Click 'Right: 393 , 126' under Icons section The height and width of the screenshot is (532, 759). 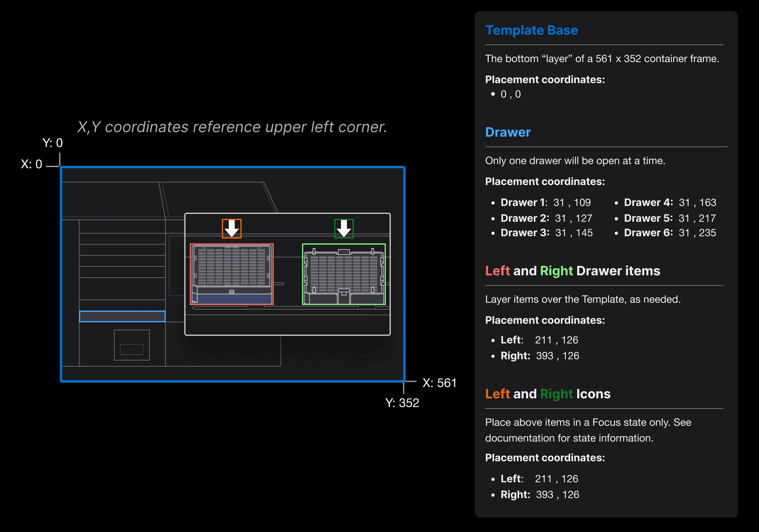coord(540,494)
